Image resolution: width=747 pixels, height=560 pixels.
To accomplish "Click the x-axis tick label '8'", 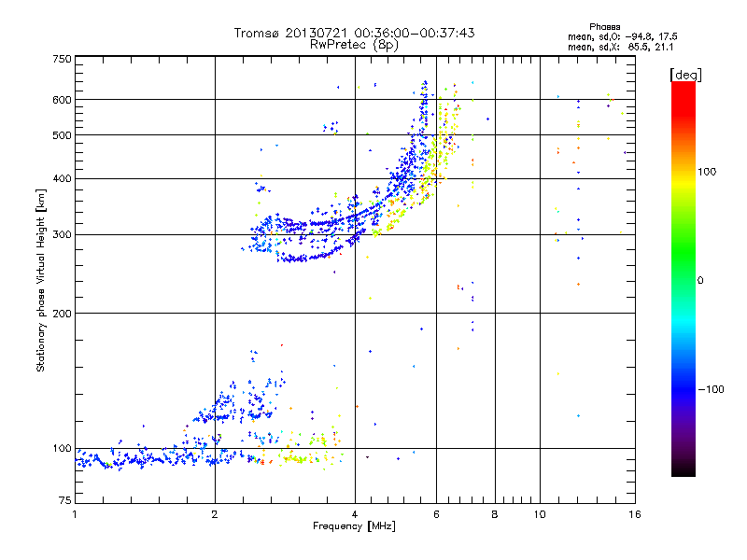I will tap(495, 514).
